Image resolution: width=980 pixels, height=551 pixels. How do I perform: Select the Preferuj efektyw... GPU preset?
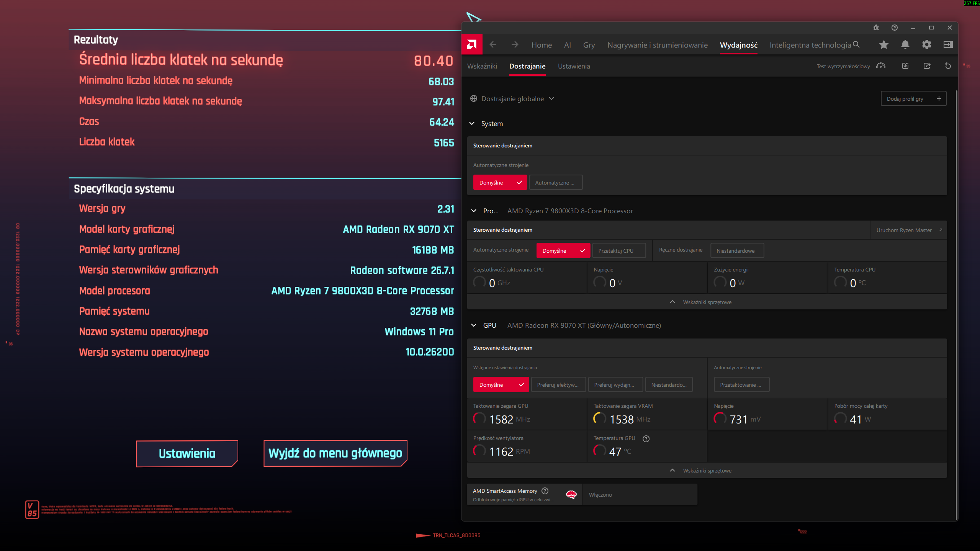[x=558, y=385]
